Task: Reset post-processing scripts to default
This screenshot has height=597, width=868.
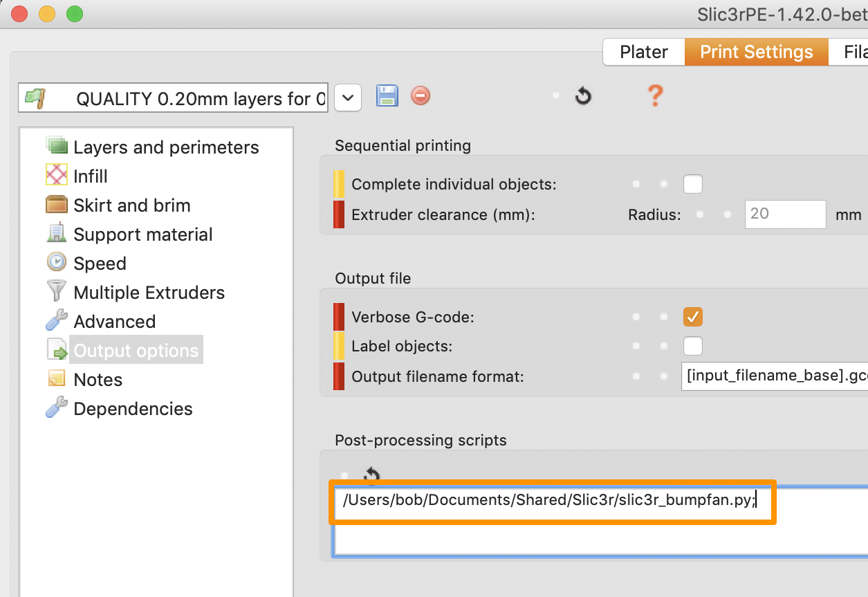Action: coord(370,475)
